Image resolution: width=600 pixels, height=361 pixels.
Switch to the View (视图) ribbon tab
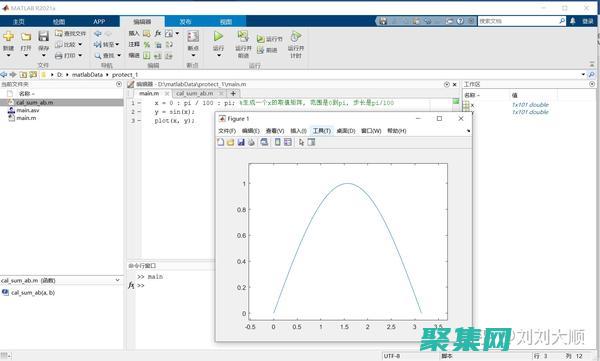(226, 22)
